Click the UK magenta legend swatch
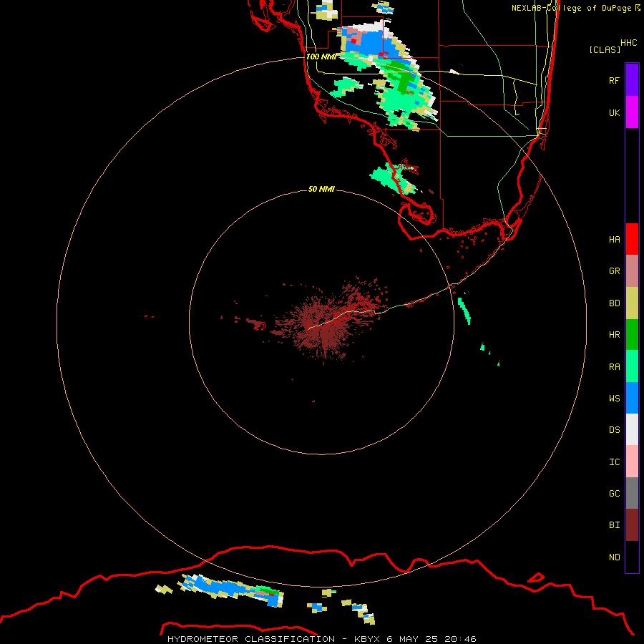The width and height of the screenshot is (644, 644). tap(632, 112)
